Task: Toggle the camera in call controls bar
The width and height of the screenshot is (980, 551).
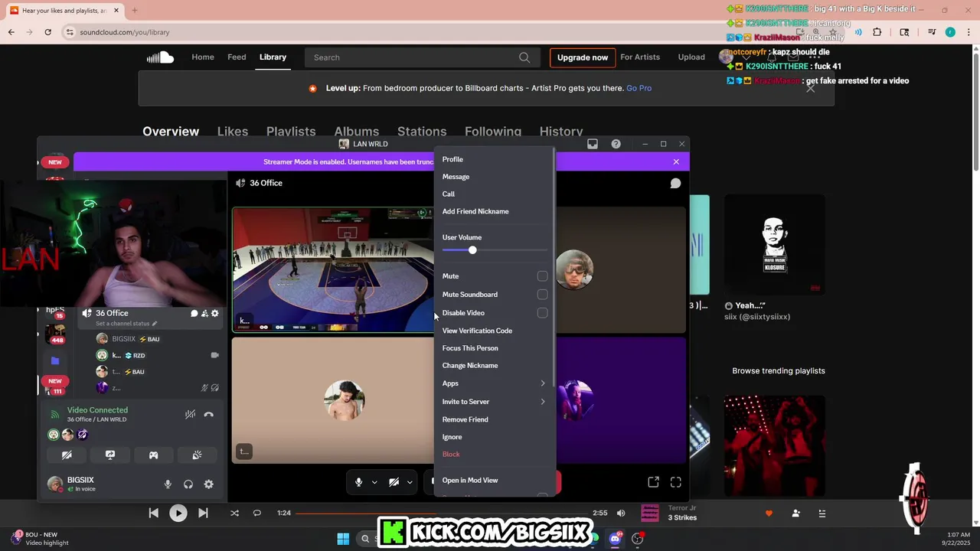Action: pyautogui.click(x=394, y=482)
